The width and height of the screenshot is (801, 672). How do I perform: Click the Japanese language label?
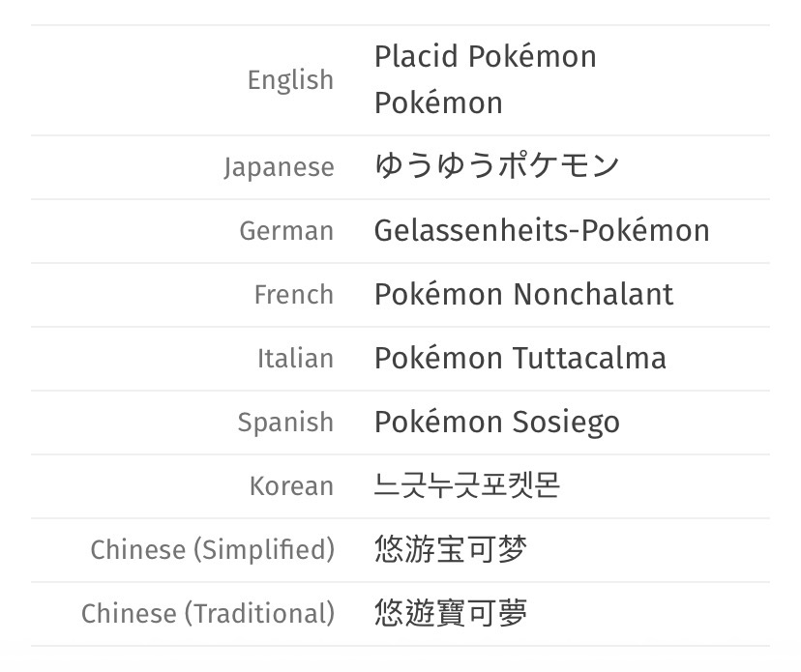[279, 167]
